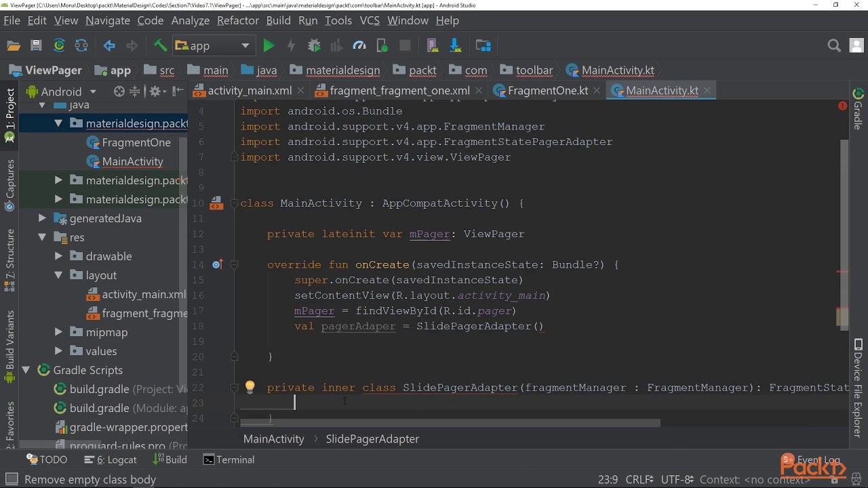This screenshot has width=868, height=488.
Task: Toggle the Structure tool window
Action: pos(9,260)
